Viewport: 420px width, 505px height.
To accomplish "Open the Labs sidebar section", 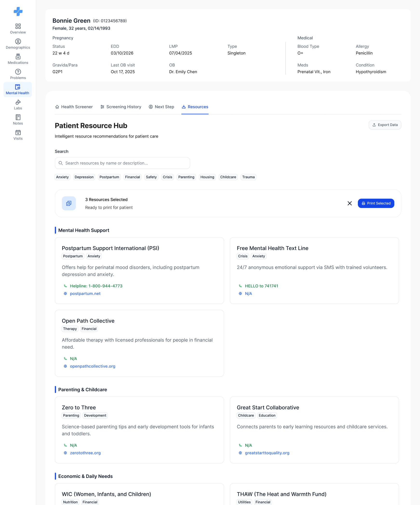I will click(18, 105).
